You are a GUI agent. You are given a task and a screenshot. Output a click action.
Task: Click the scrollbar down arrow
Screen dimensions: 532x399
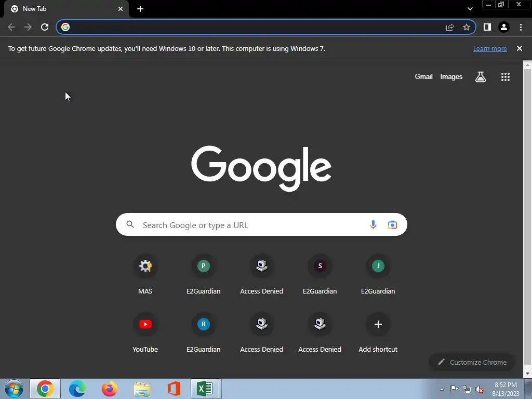(528, 374)
